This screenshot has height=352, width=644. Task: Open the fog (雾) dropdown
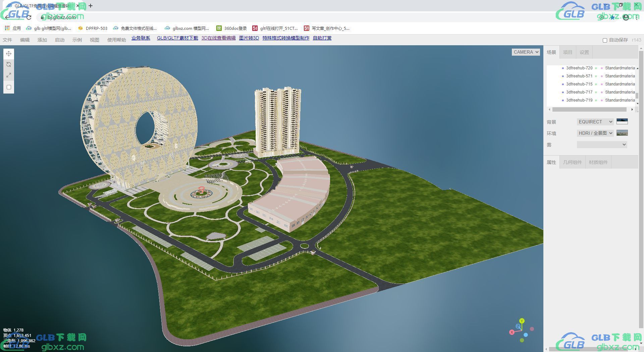tap(602, 144)
